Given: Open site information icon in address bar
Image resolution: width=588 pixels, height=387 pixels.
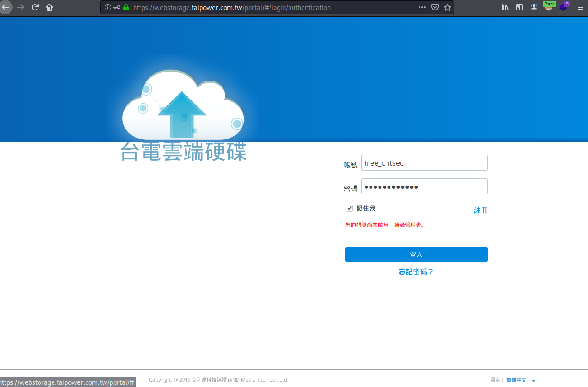Looking at the screenshot, I should [107, 7].
